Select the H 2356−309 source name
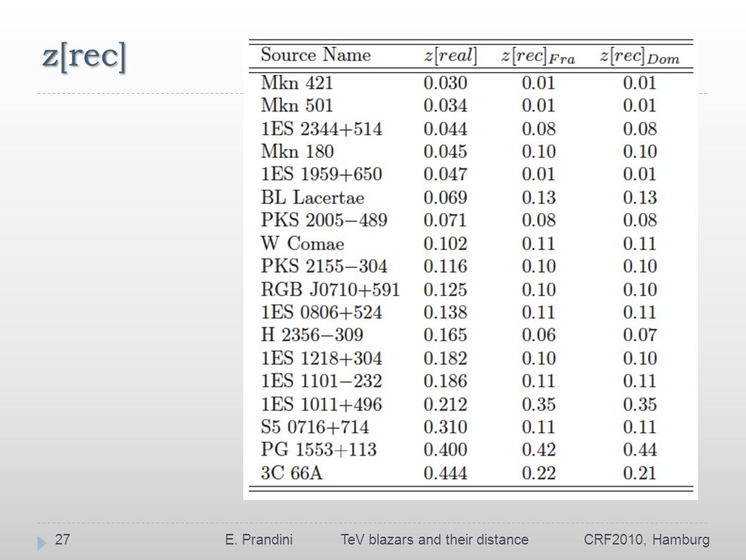 tap(312, 335)
